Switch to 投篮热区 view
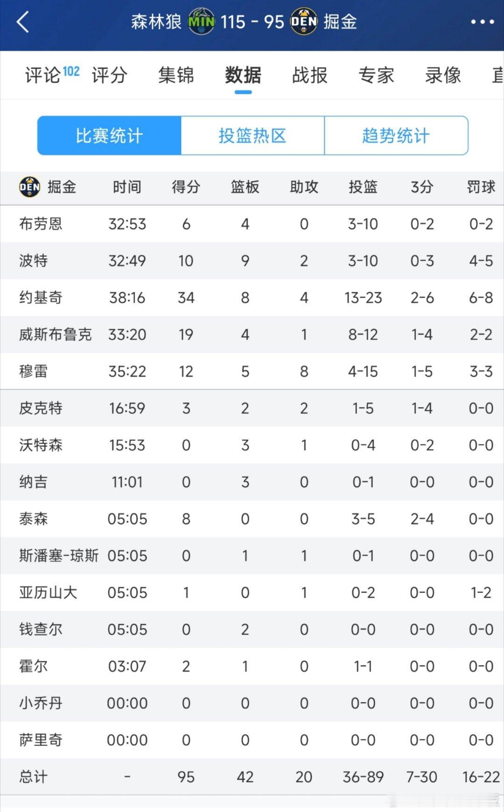The width and height of the screenshot is (504, 812). 252,136
